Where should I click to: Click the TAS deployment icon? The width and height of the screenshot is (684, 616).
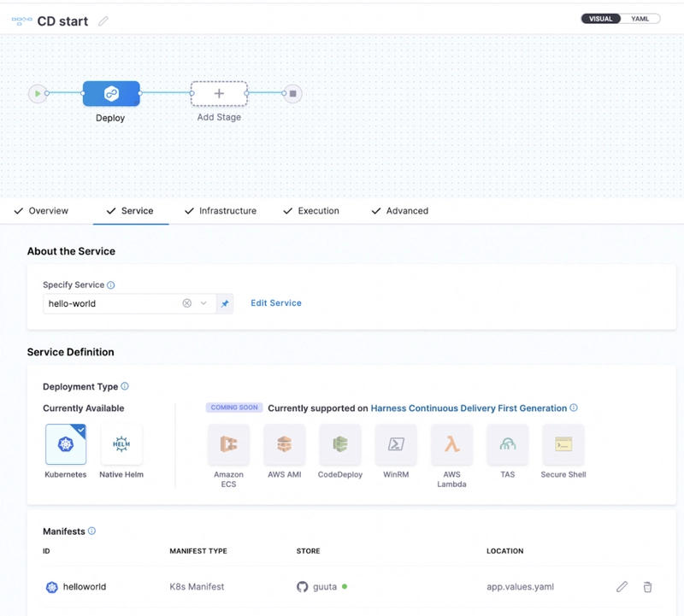point(508,444)
